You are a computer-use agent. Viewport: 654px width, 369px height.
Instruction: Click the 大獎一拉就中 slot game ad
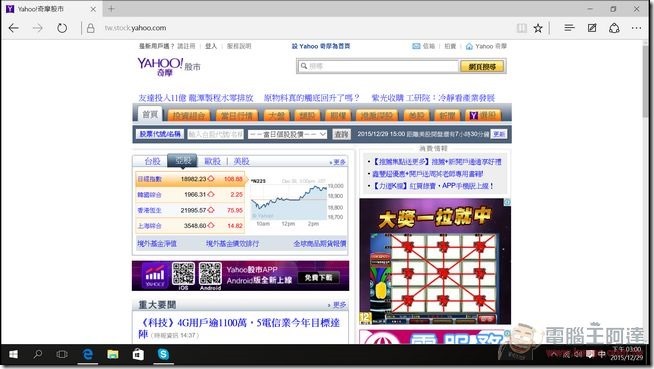tap(435, 261)
